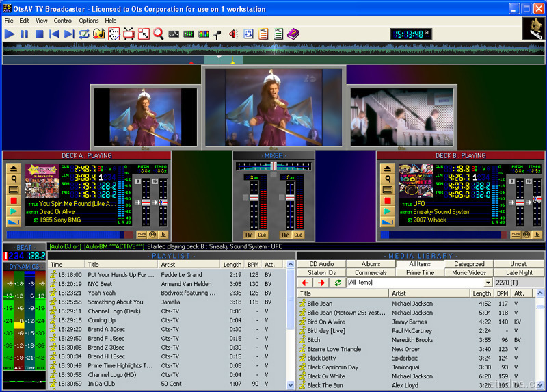Switch to the Music Videos library tab
547x392 pixels.
point(468,272)
